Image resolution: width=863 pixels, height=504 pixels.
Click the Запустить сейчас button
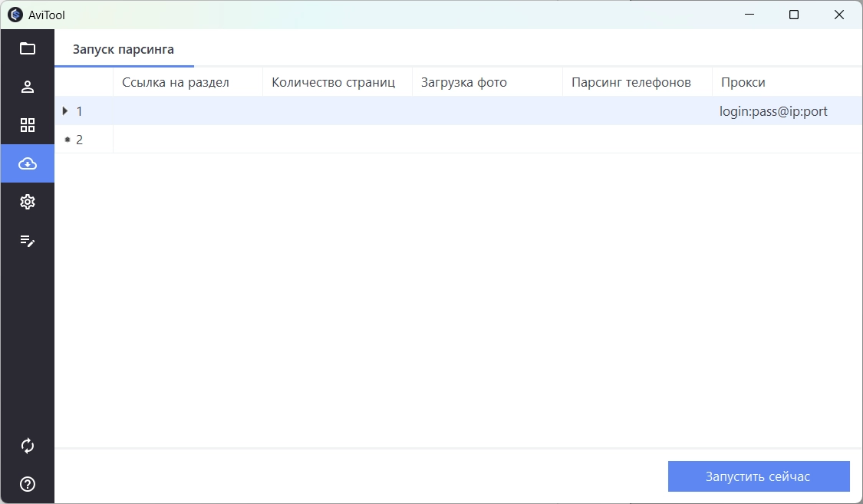tap(759, 476)
